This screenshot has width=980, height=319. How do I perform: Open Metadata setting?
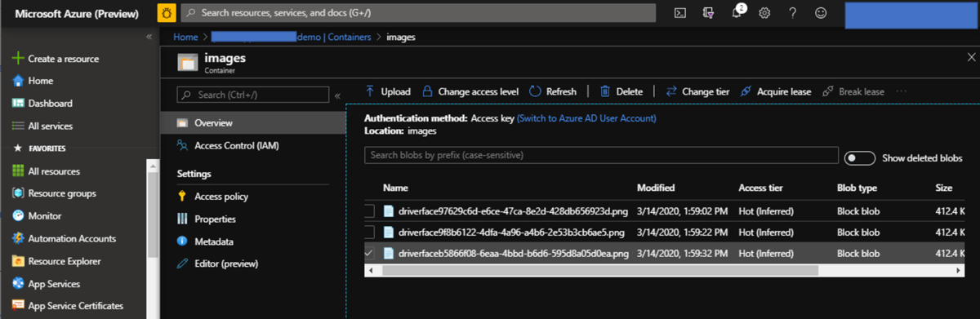[x=204, y=241]
